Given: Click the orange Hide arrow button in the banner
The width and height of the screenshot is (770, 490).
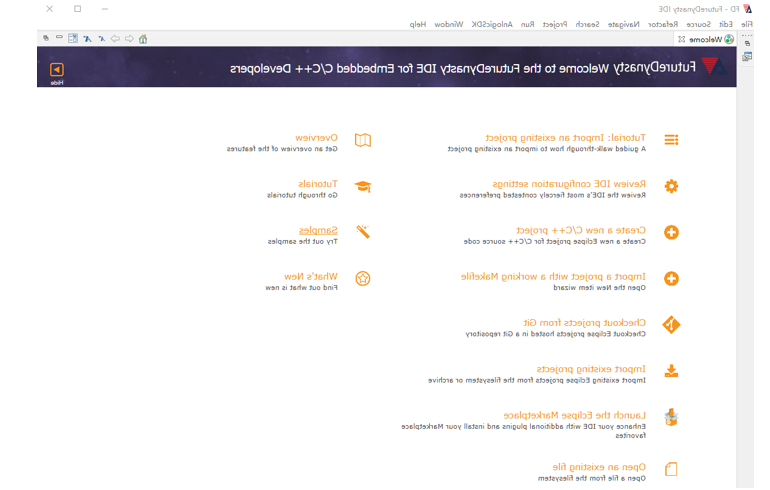Looking at the screenshot, I should click(x=57, y=70).
